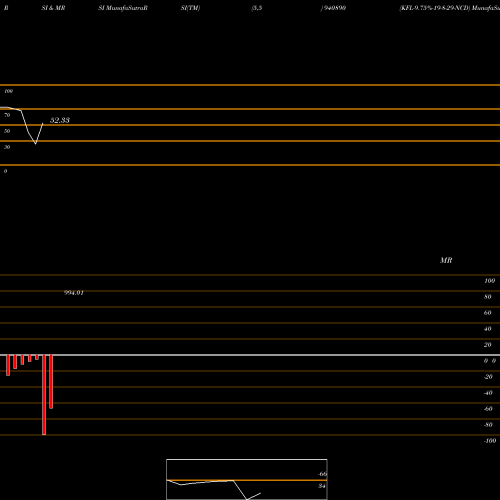This screenshot has height=500, width=500.
Task: Click the 'SI MunafaSutraR' header text
Action: click(x=123, y=8)
